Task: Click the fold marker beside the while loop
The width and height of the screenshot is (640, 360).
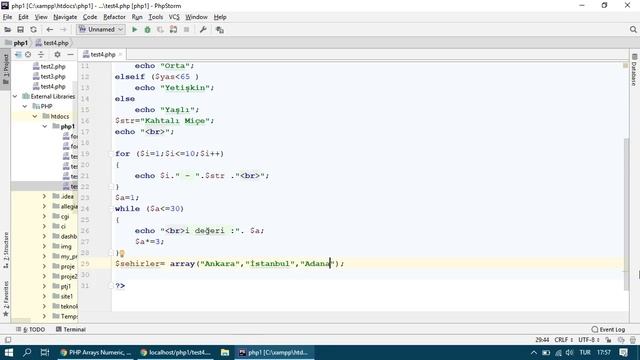Action: point(111,209)
